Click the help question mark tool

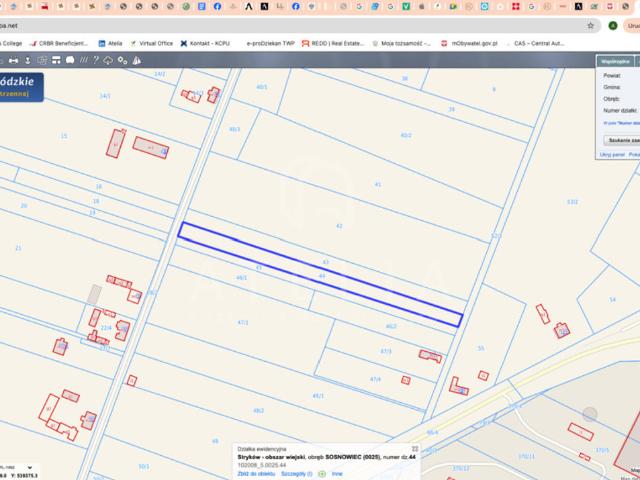[x=96, y=60]
